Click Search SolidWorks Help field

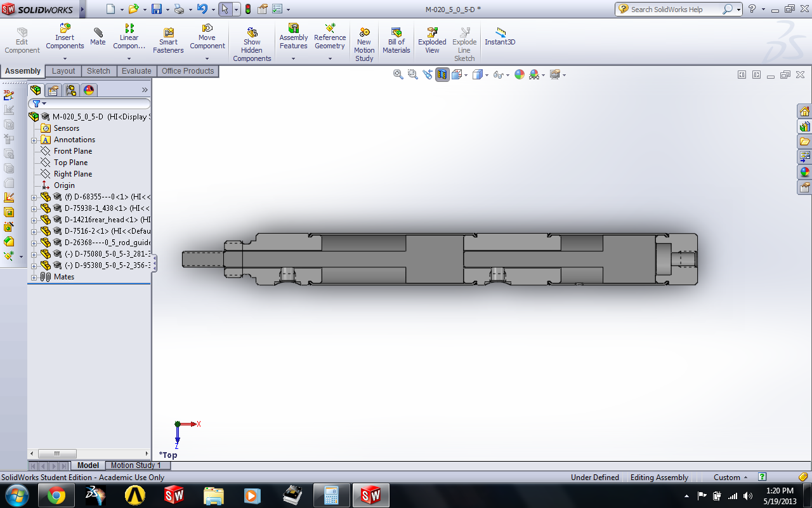[675, 9]
